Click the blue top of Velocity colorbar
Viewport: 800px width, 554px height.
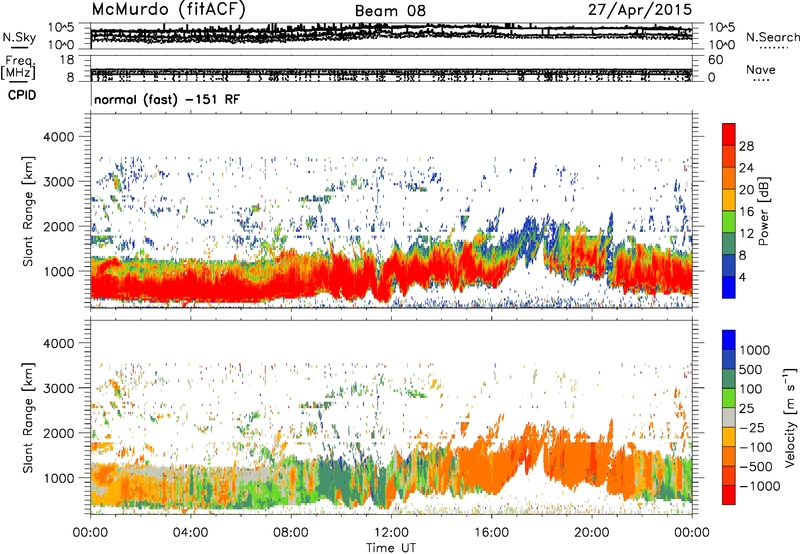(x=729, y=340)
